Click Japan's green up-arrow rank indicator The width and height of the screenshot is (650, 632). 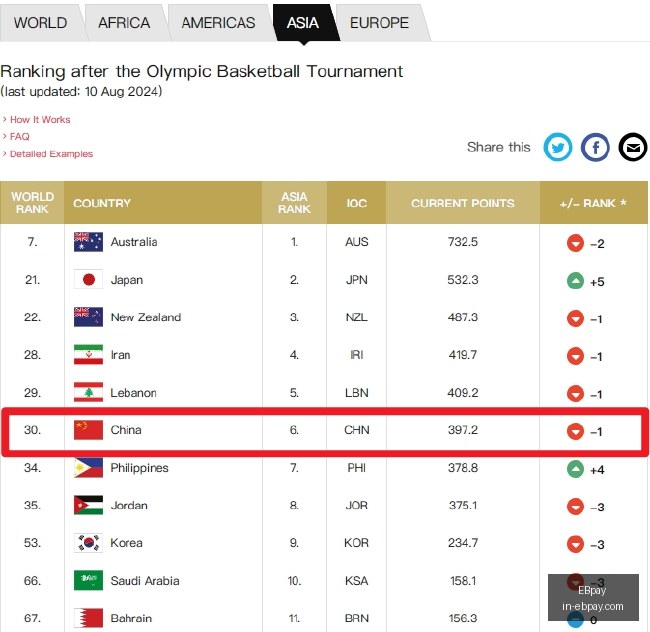pos(575,281)
